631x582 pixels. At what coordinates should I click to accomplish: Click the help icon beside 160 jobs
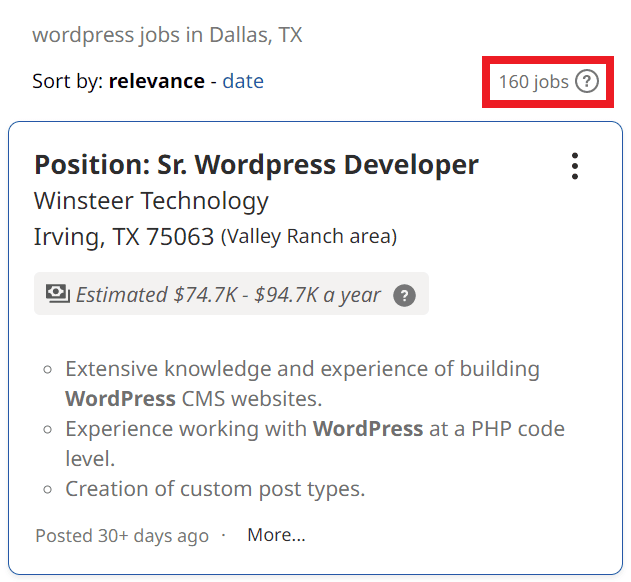[586, 81]
